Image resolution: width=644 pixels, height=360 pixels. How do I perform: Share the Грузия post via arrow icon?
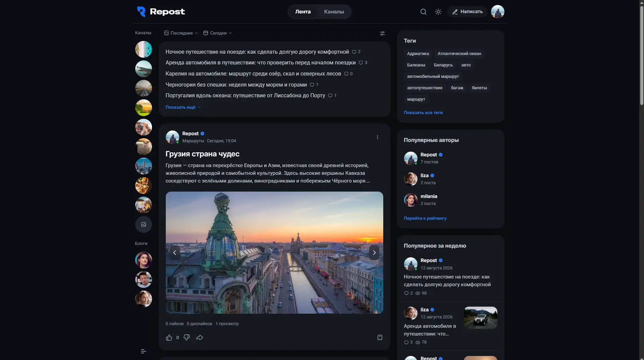tap(200, 338)
